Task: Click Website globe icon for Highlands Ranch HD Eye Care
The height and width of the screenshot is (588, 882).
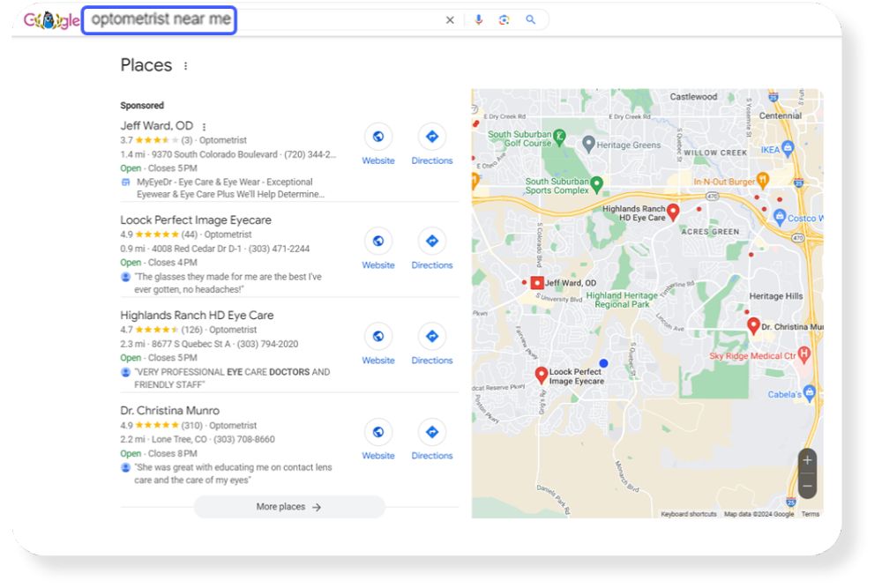Action: (x=378, y=336)
